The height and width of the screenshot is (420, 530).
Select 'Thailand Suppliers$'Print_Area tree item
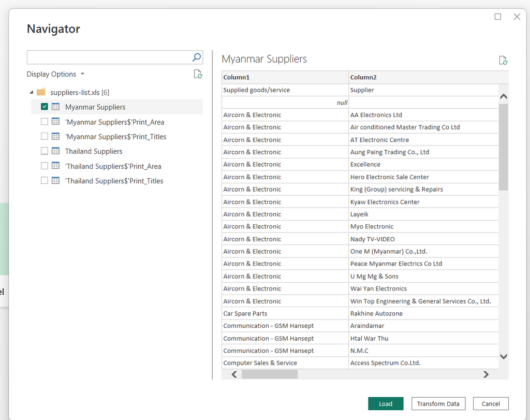(113, 166)
